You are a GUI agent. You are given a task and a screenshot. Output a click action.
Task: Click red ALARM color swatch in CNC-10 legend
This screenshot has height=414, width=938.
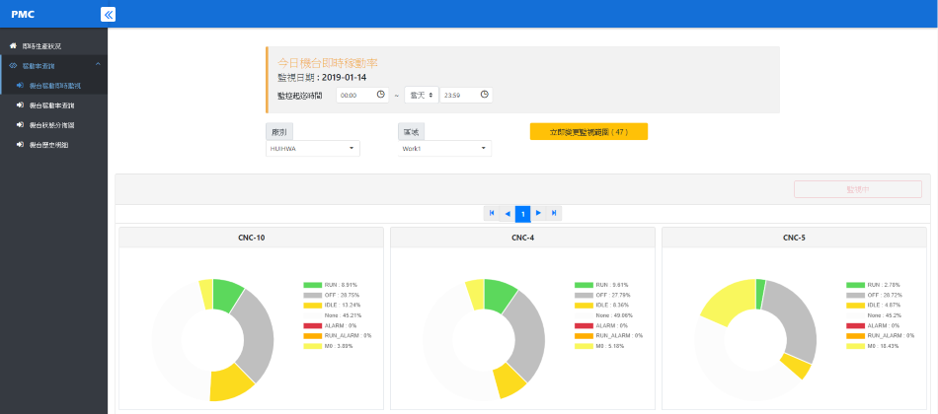pos(313,325)
